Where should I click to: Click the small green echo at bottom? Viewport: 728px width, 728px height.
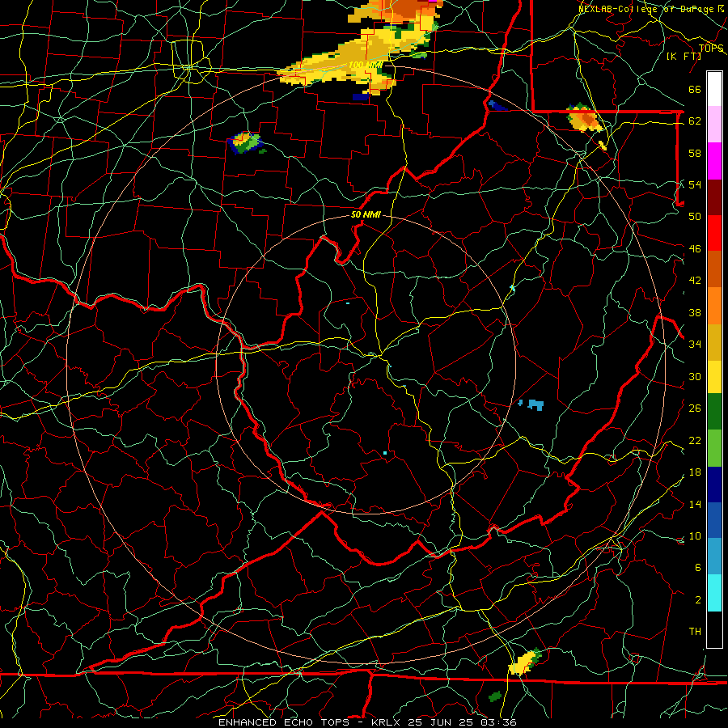click(x=495, y=696)
